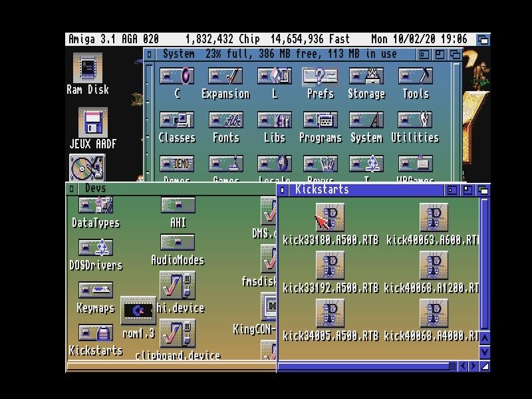Open the Programs drawer
The width and height of the screenshot is (532, 399).
(x=321, y=120)
